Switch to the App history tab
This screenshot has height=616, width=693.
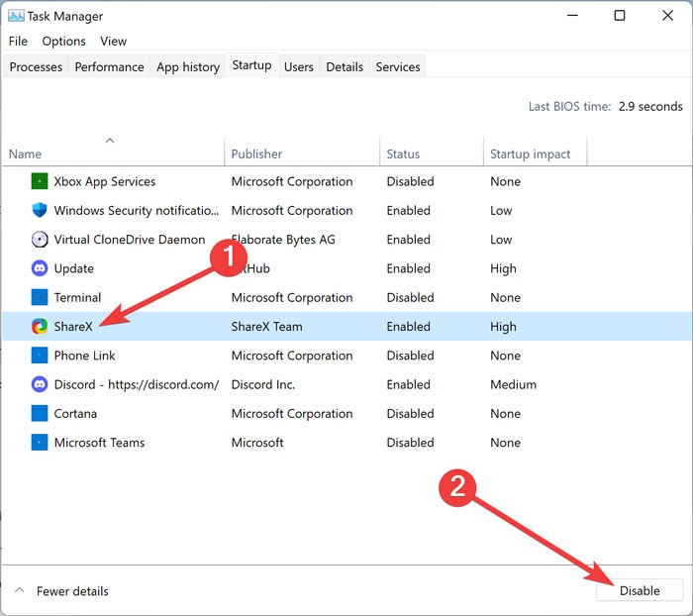188,66
